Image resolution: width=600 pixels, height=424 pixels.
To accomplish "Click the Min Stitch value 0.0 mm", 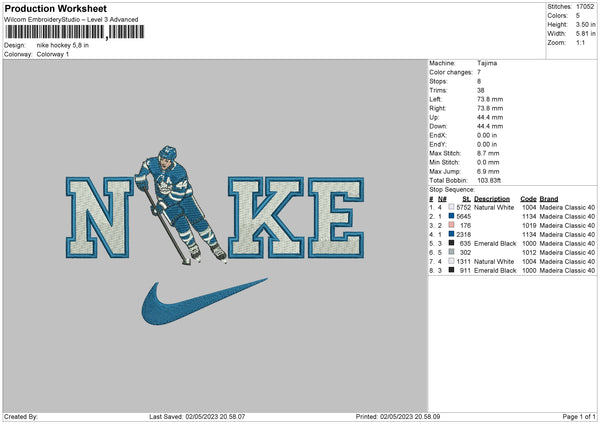I will pos(488,162).
